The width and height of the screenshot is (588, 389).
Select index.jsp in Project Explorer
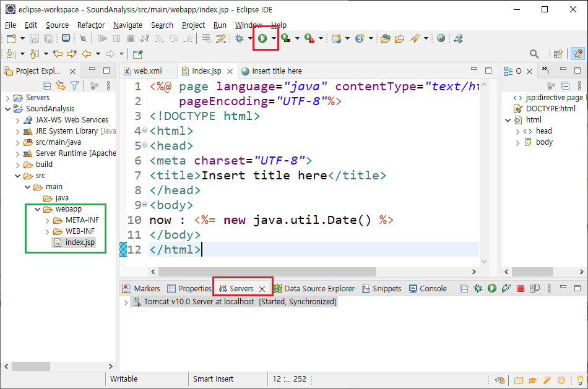point(80,242)
